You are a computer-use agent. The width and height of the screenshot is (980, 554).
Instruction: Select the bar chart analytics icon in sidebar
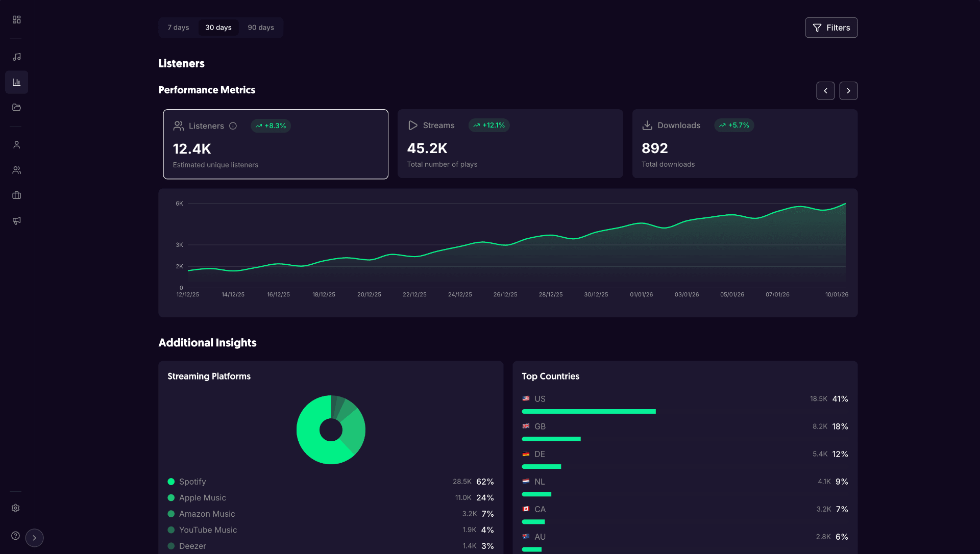tap(16, 82)
